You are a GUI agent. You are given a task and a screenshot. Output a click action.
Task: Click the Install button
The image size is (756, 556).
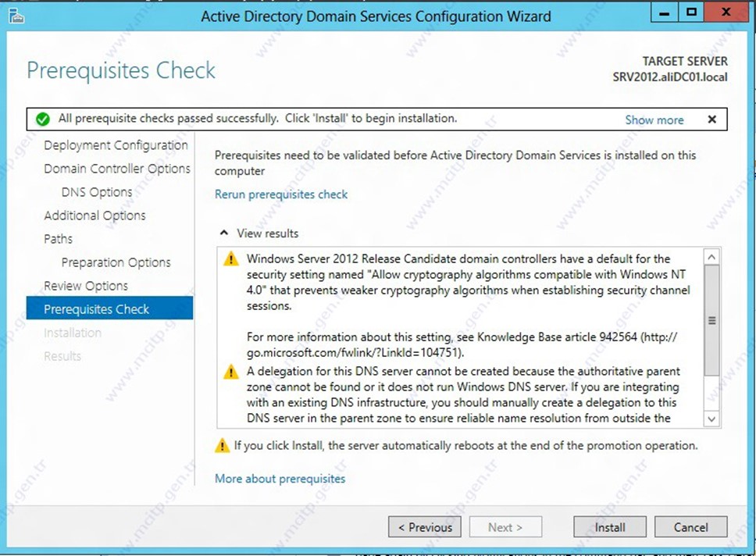click(610, 527)
